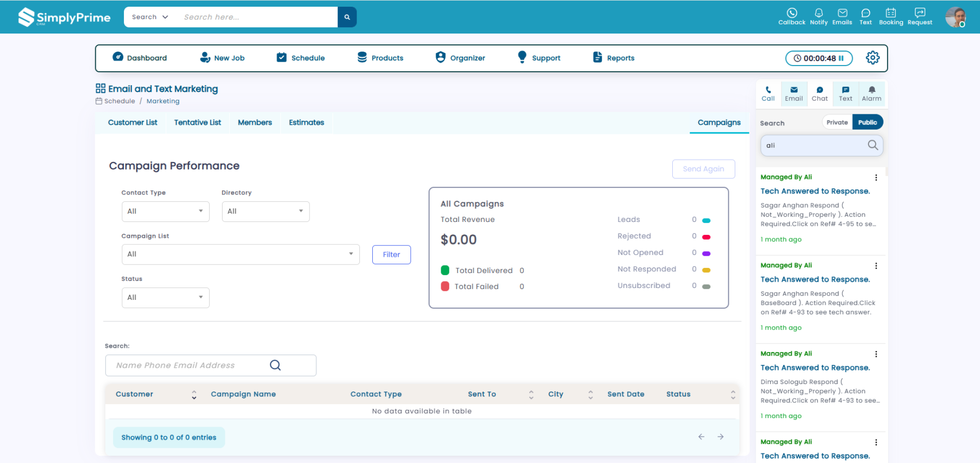
Task: Open the Emails envelope icon
Action: pyautogui.click(x=842, y=17)
